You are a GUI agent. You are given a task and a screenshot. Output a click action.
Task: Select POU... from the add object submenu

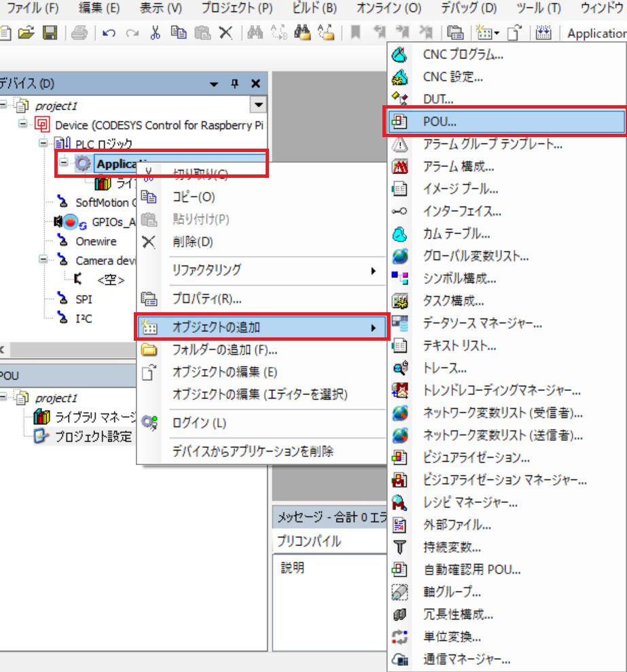click(440, 122)
